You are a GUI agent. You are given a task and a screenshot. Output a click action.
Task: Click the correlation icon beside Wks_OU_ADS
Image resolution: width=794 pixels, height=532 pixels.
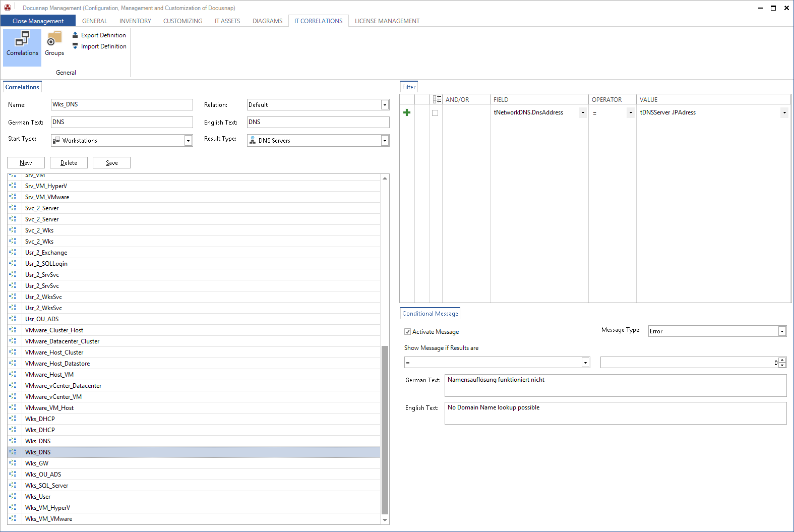tap(13, 474)
